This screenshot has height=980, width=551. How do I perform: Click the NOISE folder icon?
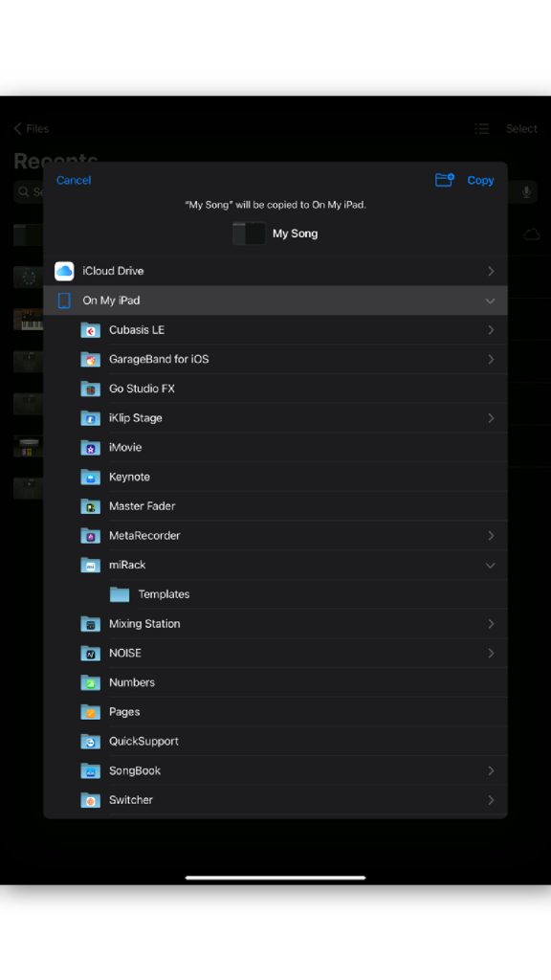tap(91, 653)
